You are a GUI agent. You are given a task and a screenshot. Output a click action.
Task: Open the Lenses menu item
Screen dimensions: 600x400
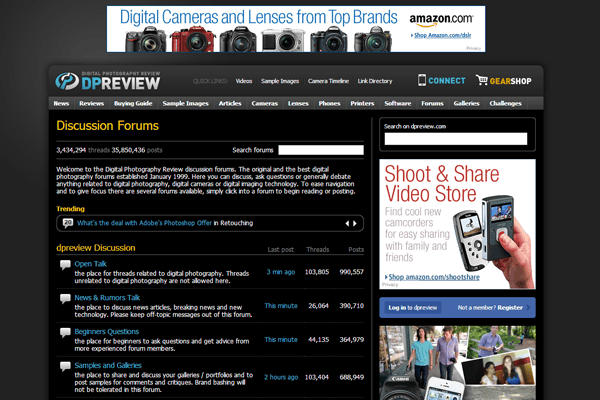pos(298,103)
